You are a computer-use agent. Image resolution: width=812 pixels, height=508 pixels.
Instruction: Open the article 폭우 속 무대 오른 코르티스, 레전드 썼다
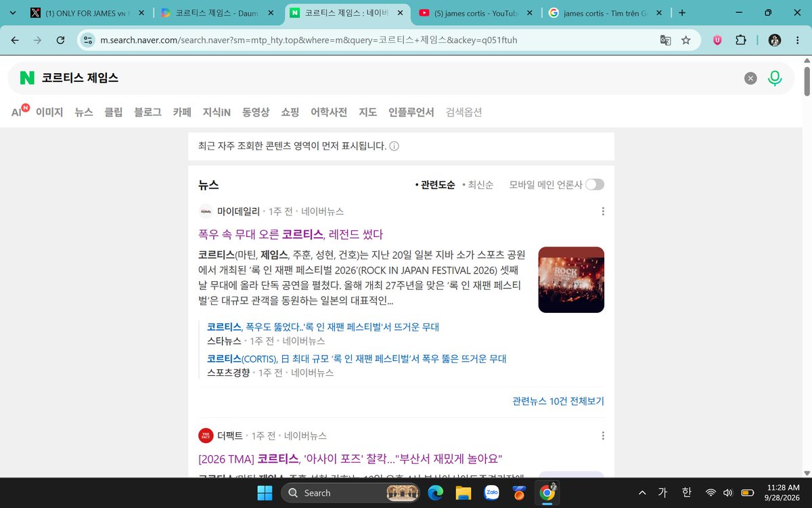pos(291,234)
